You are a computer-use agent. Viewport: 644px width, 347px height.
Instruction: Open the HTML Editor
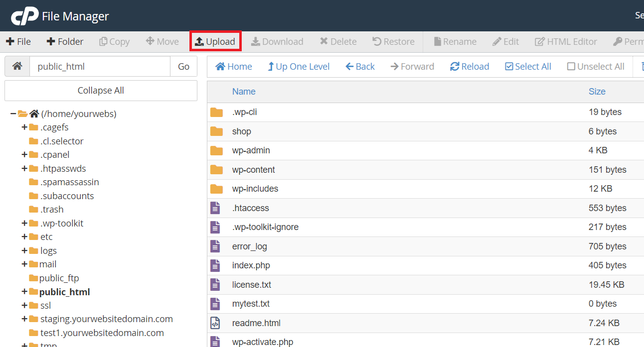(x=566, y=41)
